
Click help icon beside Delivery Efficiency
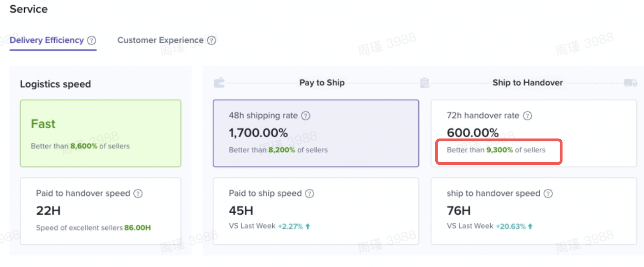pos(92,40)
